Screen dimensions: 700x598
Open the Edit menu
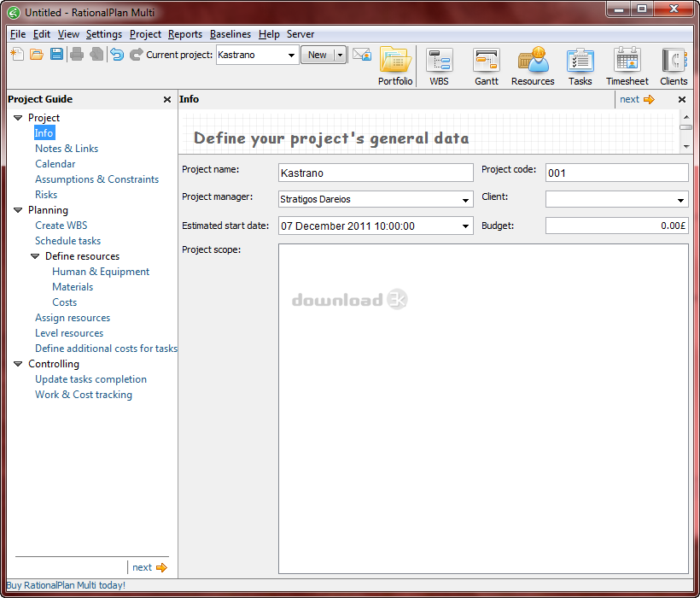click(42, 34)
